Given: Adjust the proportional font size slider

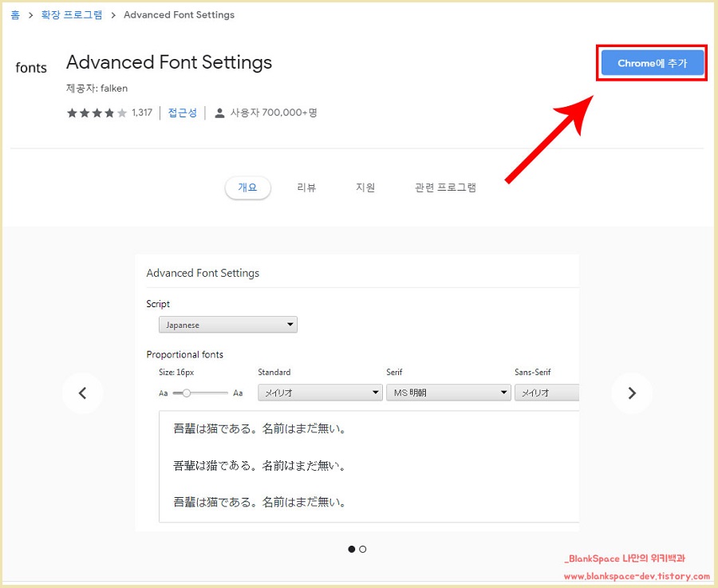Looking at the screenshot, I should click(200, 393).
